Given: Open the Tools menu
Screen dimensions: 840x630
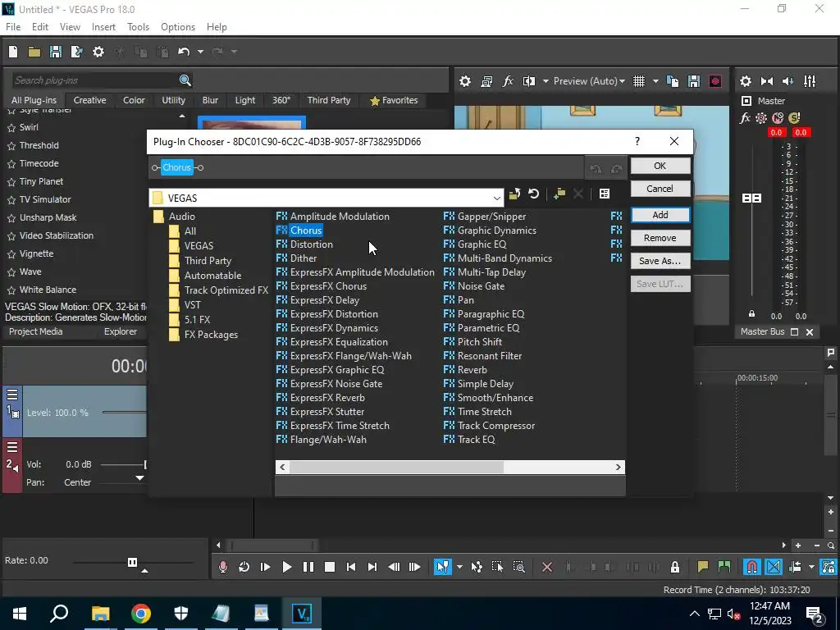Looking at the screenshot, I should 138,27.
